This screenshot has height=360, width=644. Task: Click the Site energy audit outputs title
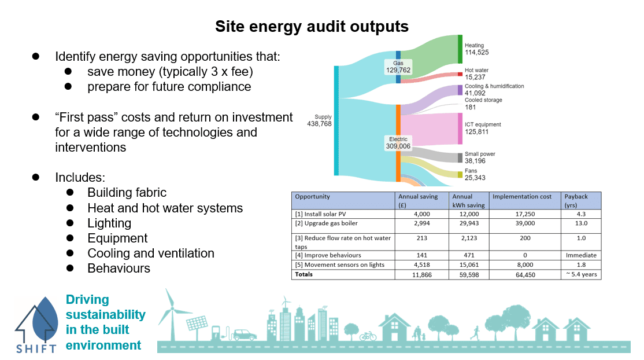click(312, 27)
